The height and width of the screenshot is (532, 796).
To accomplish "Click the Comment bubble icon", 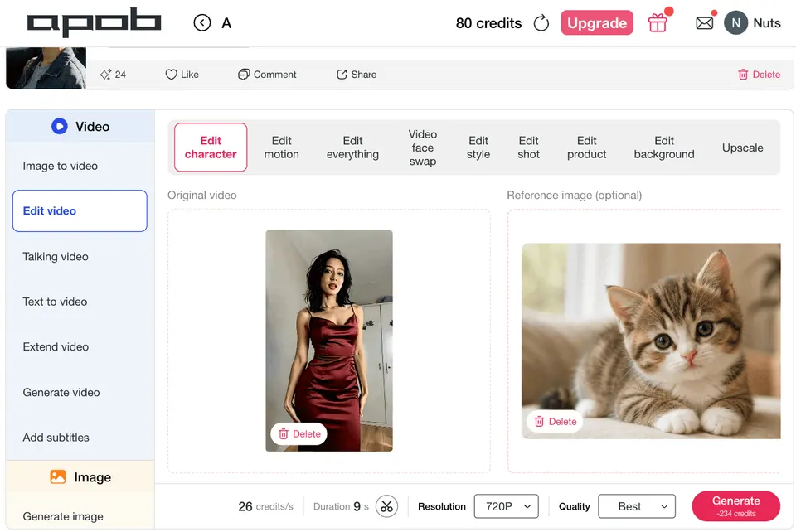I will (244, 75).
